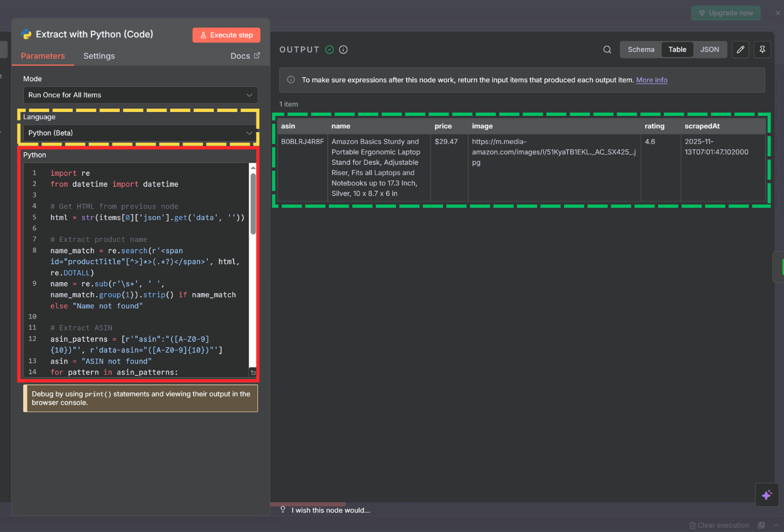Switch output view to JSON
This screenshot has height=532, width=784.
[710, 49]
